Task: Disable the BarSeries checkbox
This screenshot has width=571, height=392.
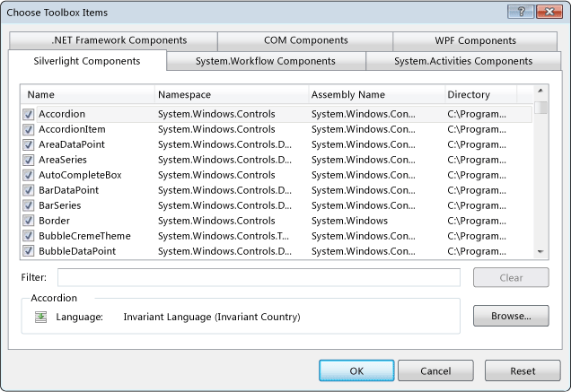Action: [29, 205]
